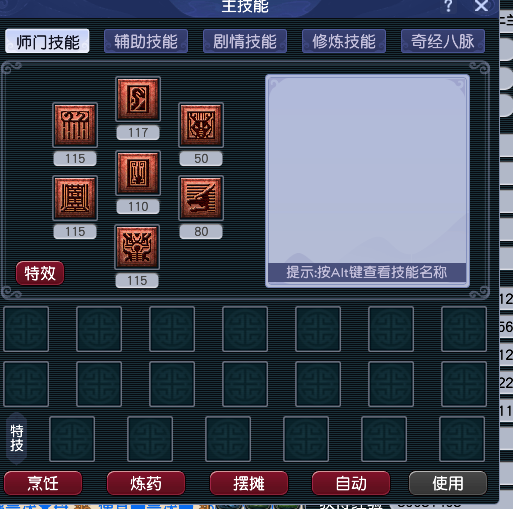This screenshot has height=509, width=513.
Task: Click the help question mark icon
Action: click(448, 6)
